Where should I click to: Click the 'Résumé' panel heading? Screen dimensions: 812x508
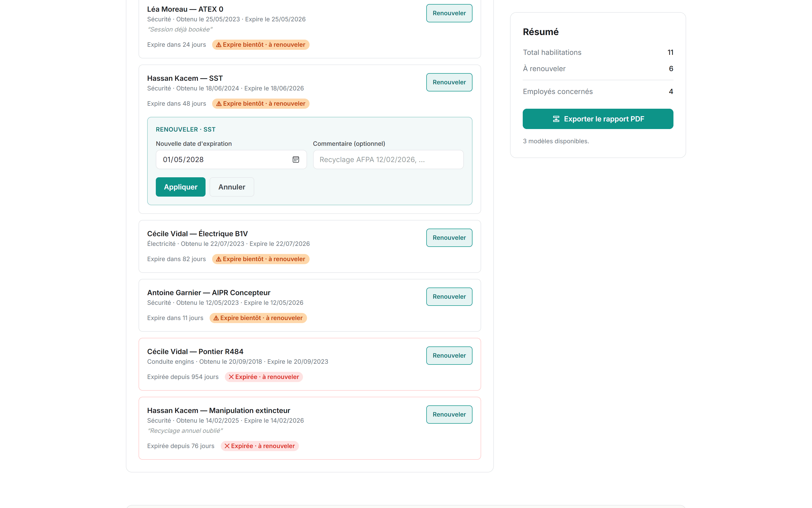[540, 32]
